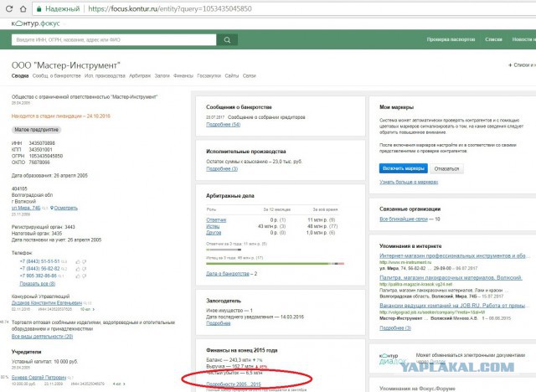
Task: Like the phone +7 905 392-86-86
Action: point(78,276)
